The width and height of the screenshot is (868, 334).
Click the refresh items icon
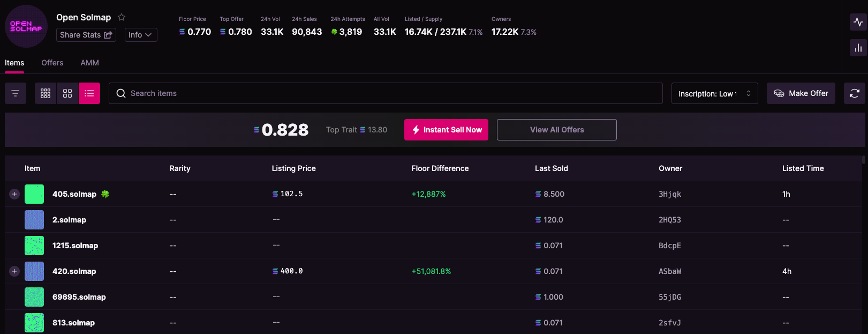point(854,93)
